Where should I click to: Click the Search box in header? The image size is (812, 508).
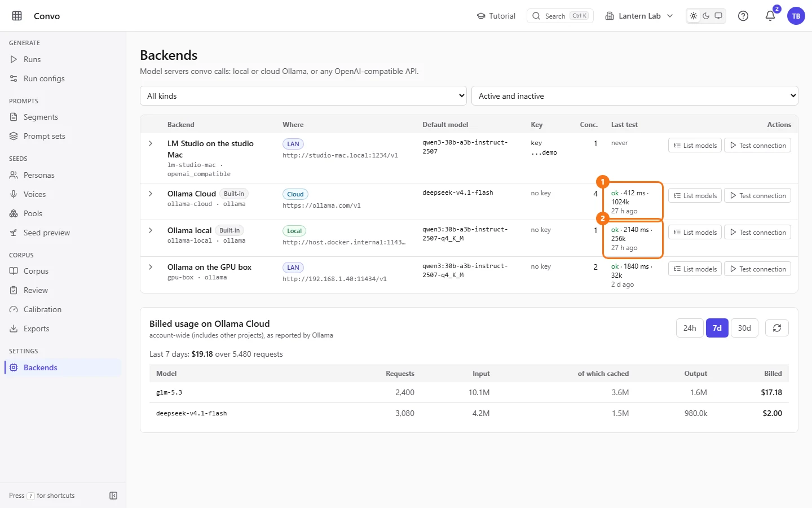click(560, 16)
